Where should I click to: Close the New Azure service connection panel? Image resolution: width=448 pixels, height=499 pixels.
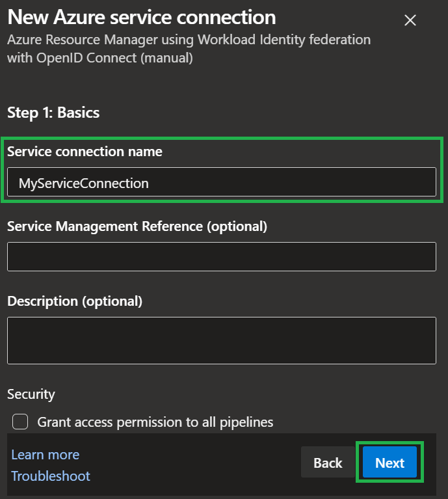click(410, 20)
